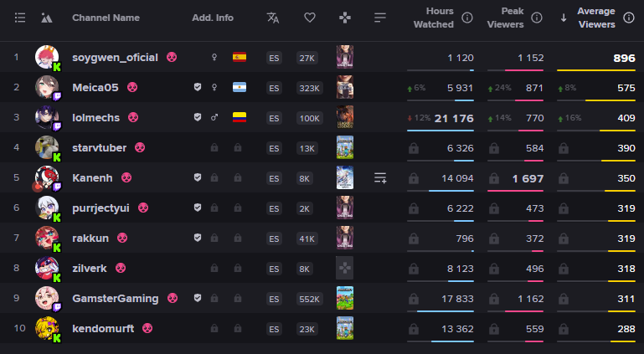Image resolution: width=644 pixels, height=354 pixels.
Task: Click the info icon beside Peak Viewers
Action: (x=537, y=18)
